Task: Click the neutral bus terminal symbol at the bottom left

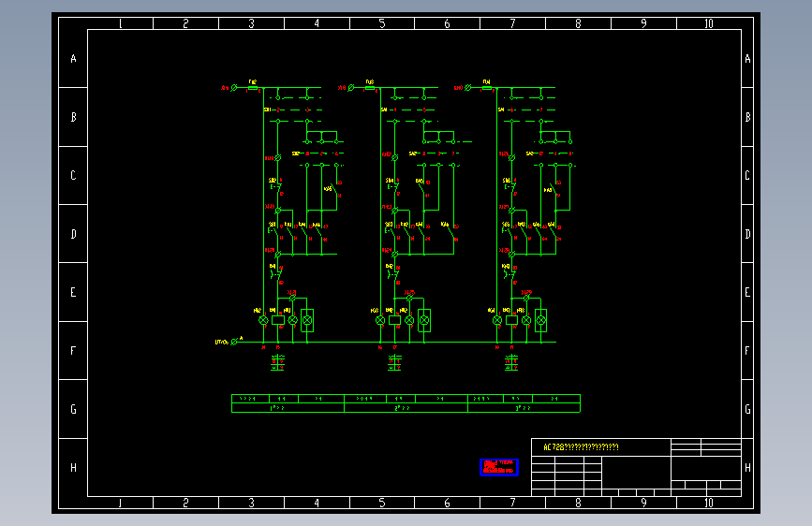Action: 234,342
